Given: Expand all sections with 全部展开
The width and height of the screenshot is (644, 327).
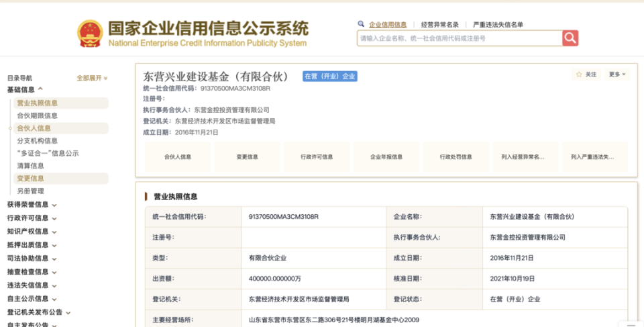Looking at the screenshot, I should coord(92,78).
